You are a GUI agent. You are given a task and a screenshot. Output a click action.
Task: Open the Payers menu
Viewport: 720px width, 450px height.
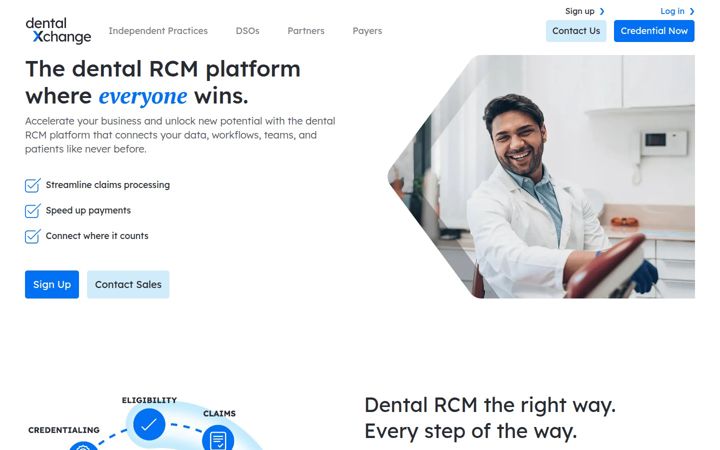point(367,31)
